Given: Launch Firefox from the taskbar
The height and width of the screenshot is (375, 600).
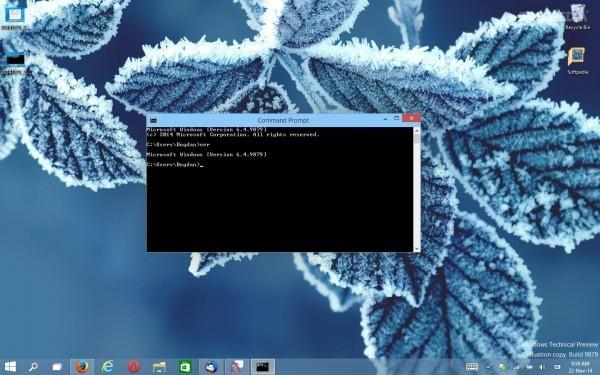Looking at the screenshot, I should (x=82, y=367).
